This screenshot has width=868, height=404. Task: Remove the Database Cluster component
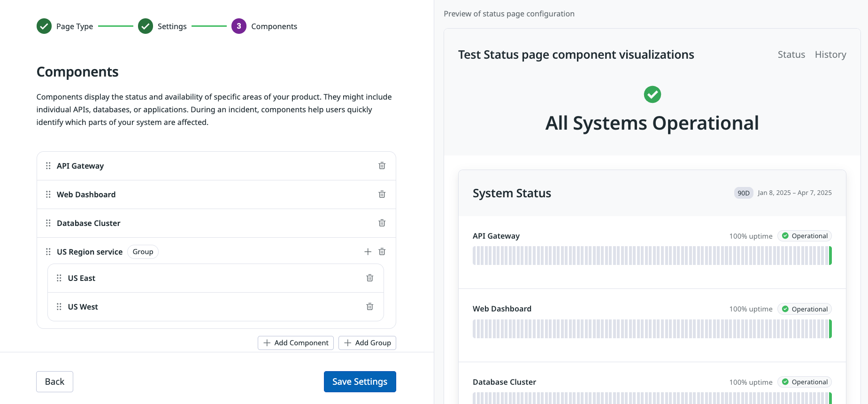[382, 223]
